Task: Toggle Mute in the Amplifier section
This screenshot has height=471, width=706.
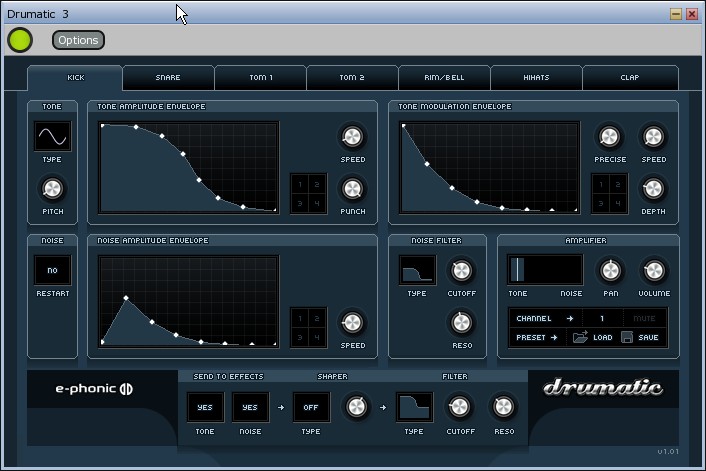Action: pyautogui.click(x=644, y=318)
